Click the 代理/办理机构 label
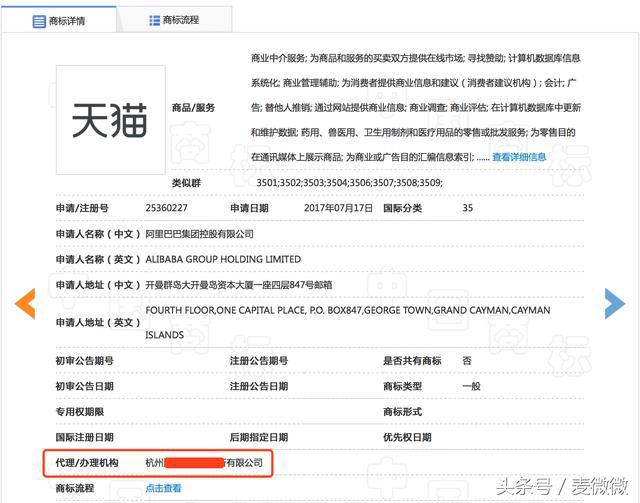The image size is (640, 503). click(x=87, y=463)
